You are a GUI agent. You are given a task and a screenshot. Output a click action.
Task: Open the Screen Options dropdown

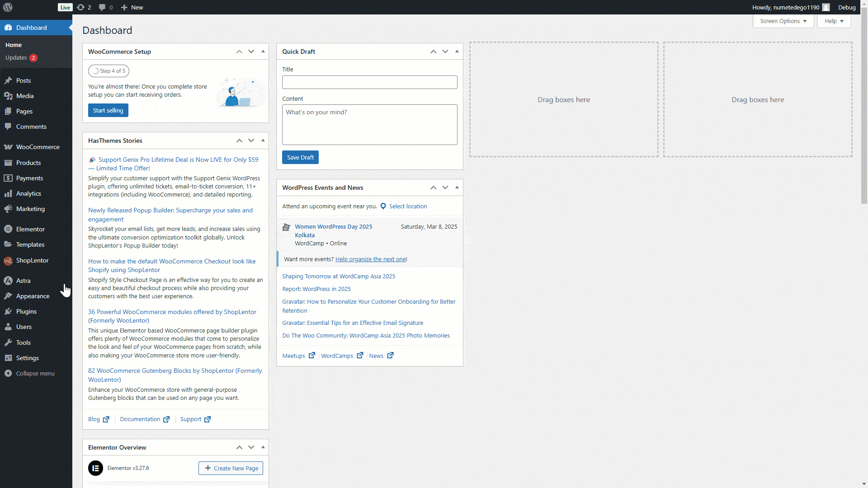click(x=783, y=21)
